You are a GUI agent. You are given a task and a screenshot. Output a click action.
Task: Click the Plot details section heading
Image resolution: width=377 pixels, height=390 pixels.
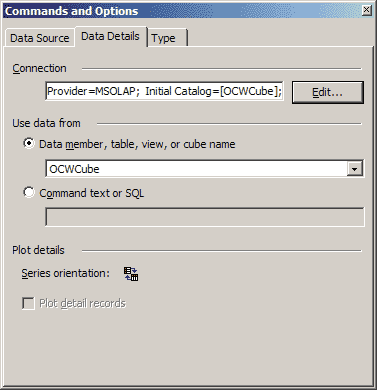[38, 250]
